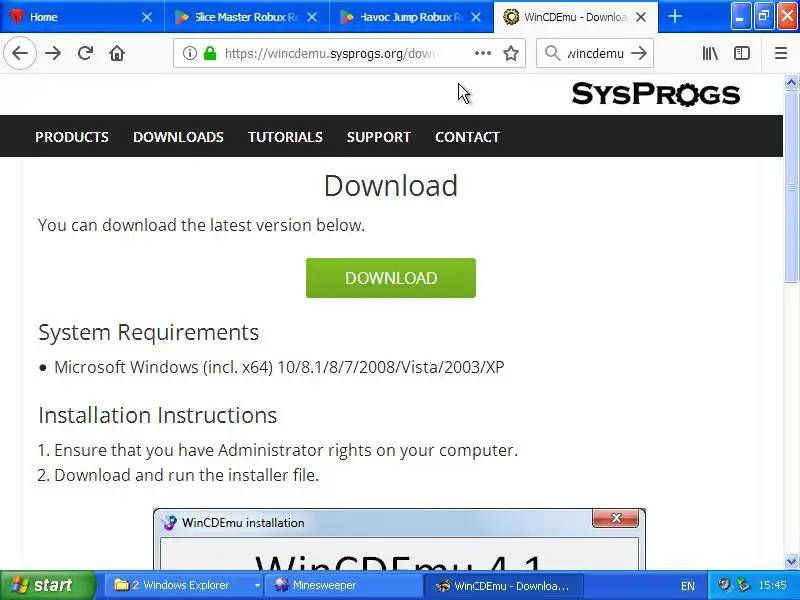Close the Home tab
The width and height of the screenshot is (800, 600).
(x=147, y=17)
